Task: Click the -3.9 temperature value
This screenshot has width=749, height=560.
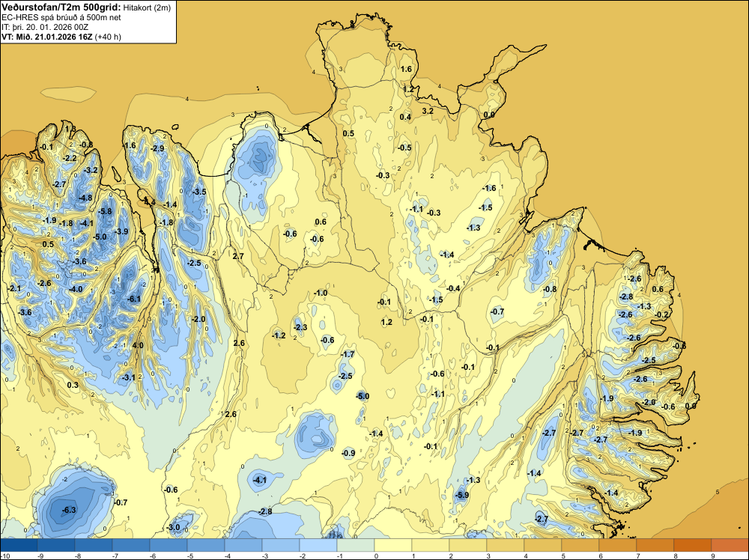Action: (x=121, y=231)
